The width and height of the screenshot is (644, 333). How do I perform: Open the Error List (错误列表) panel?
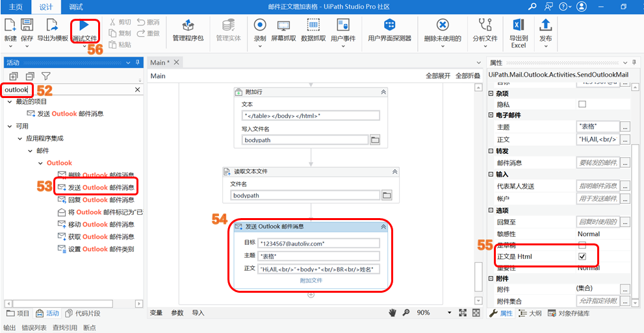click(x=34, y=328)
